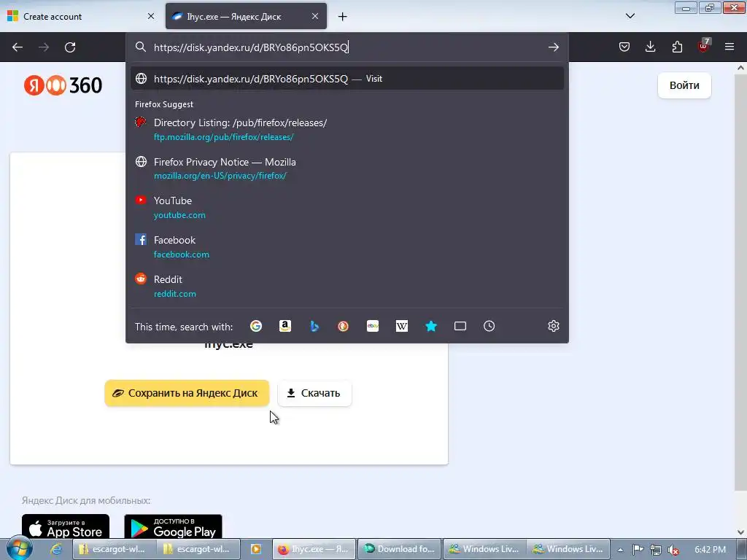Launch Internet Explorer from taskbar
The height and width of the screenshot is (560, 747).
click(x=55, y=549)
